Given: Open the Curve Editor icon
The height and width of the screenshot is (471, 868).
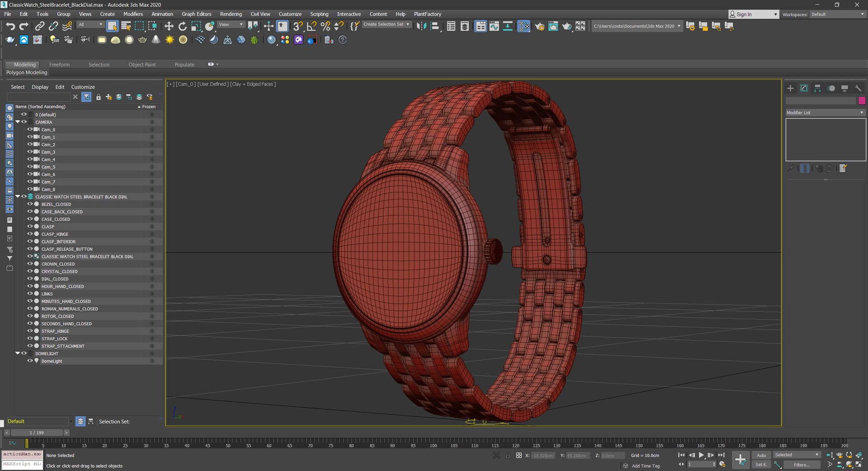Looking at the screenshot, I should [x=494, y=26].
